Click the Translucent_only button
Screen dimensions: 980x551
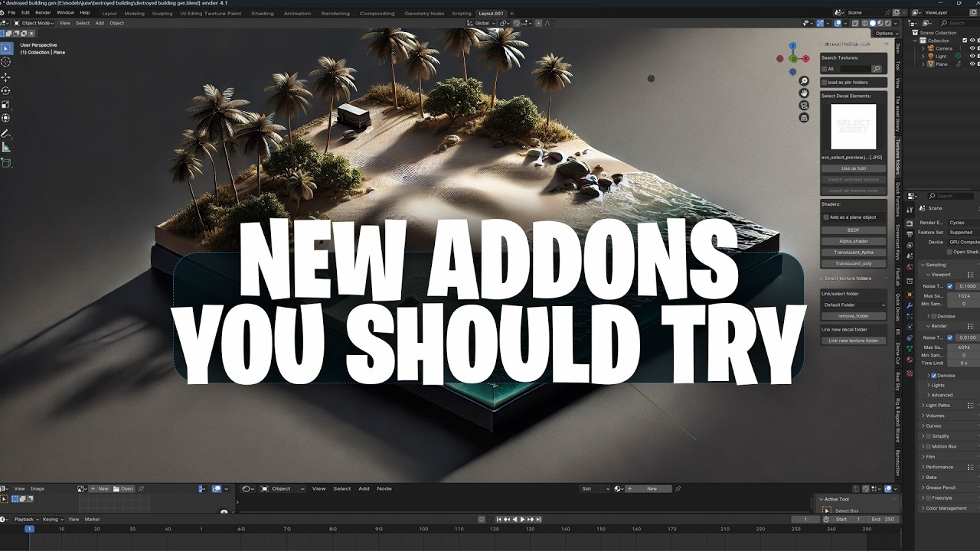(x=854, y=263)
